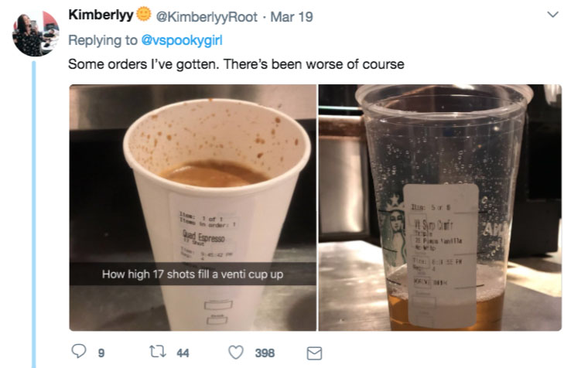The image size is (588, 368).
Task: Open Kimberlyy's profile avatar picture
Action: click(x=36, y=32)
